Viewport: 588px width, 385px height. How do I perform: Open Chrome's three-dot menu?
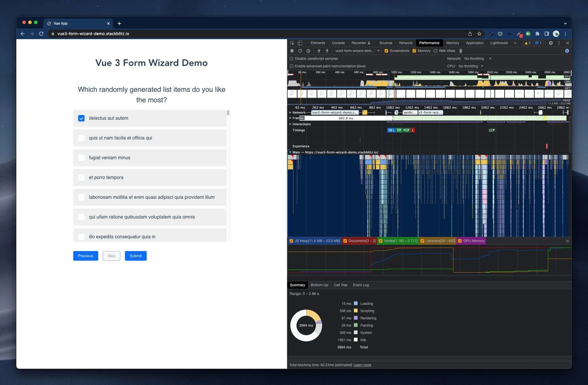point(565,34)
